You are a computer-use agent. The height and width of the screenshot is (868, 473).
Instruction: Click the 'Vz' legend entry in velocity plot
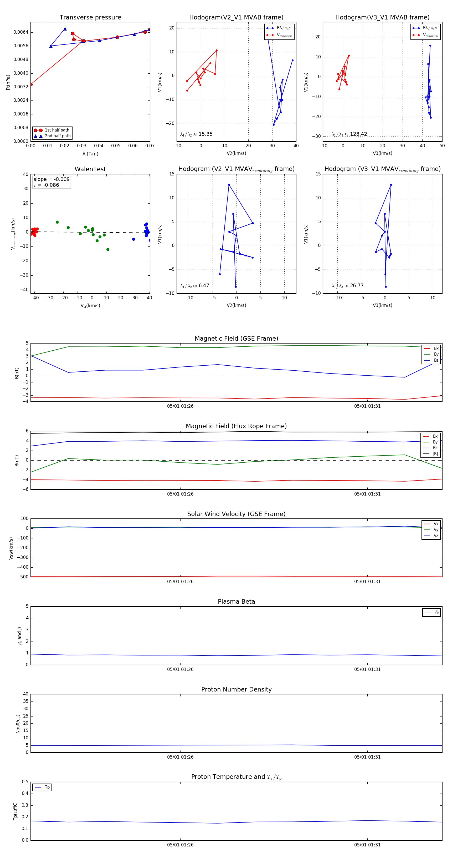431,536
